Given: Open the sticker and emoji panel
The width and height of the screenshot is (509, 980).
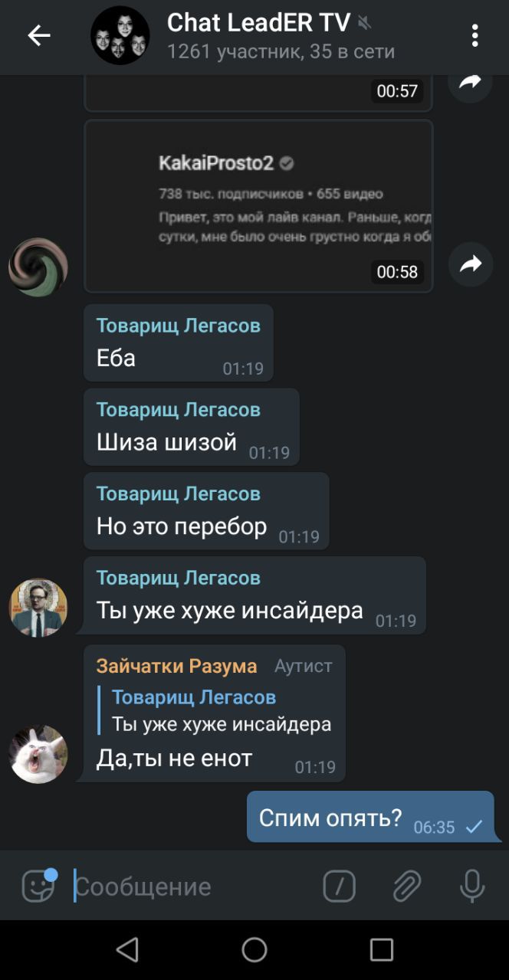Looking at the screenshot, I should (x=38, y=886).
